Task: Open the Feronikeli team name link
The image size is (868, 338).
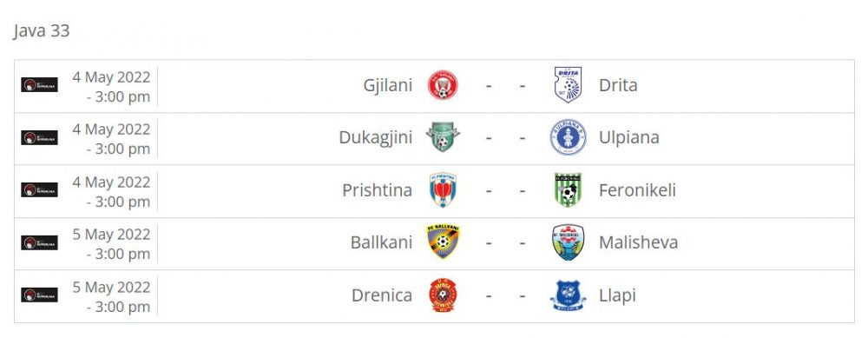Action: 637,190
